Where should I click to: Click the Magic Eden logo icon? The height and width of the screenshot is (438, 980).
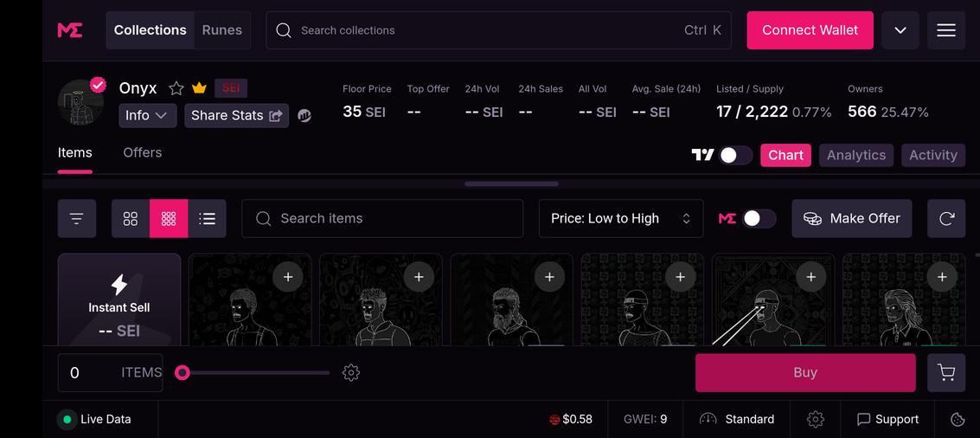(x=70, y=30)
